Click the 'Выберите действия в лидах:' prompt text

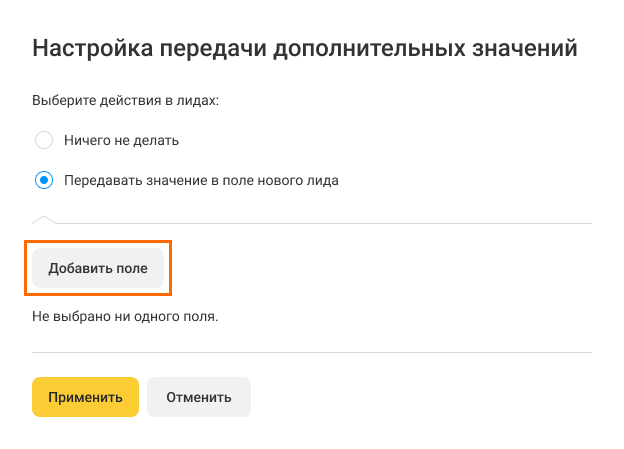125,100
